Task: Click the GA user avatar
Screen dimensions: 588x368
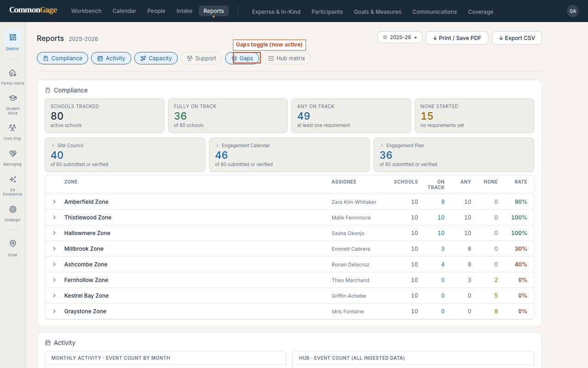Action: click(572, 11)
